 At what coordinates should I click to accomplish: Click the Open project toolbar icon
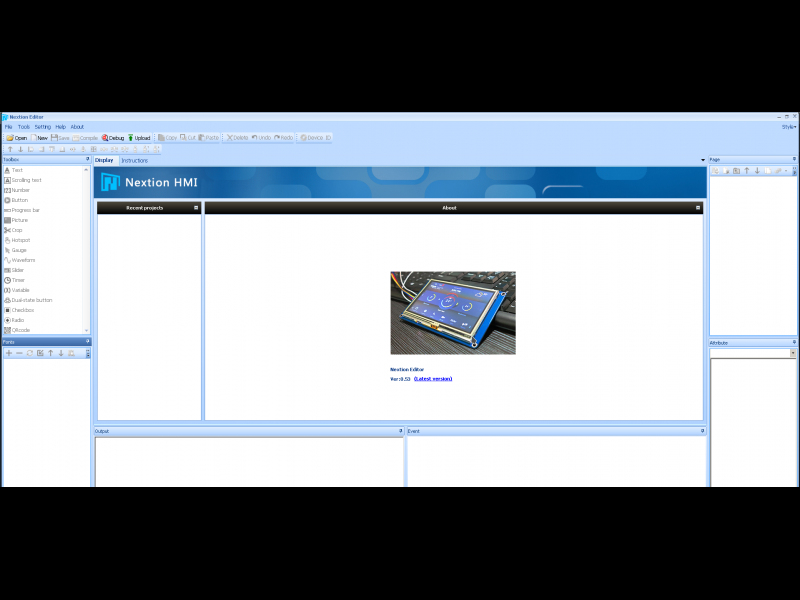tap(17, 138)
